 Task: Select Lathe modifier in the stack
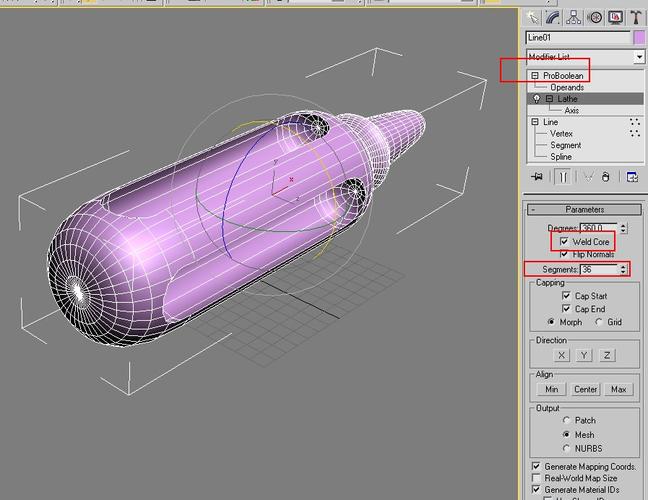pyautogui.click(x=567, y=99)
